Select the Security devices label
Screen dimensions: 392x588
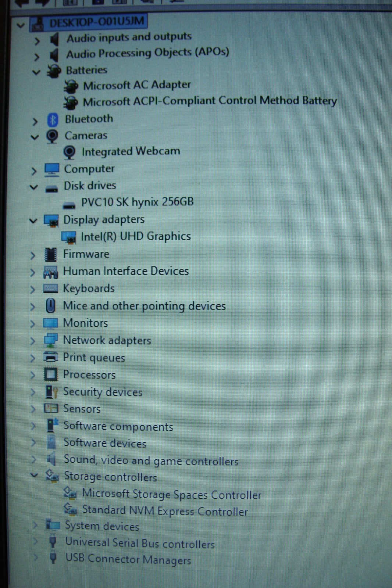[103, 392]
